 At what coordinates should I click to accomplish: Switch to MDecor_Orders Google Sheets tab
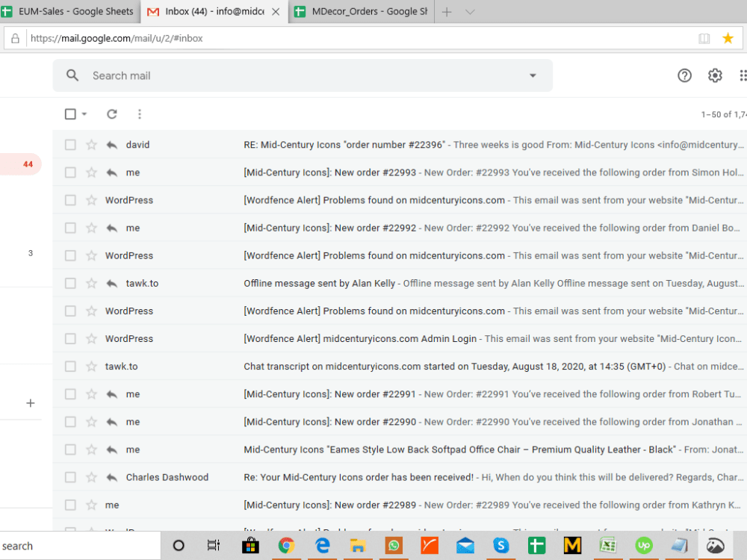(x=361, y=11)
